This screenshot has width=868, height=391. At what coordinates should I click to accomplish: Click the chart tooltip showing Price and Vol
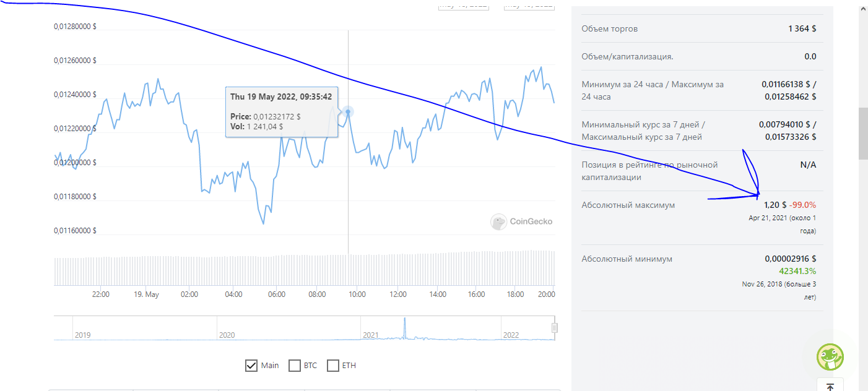point(282,112)
